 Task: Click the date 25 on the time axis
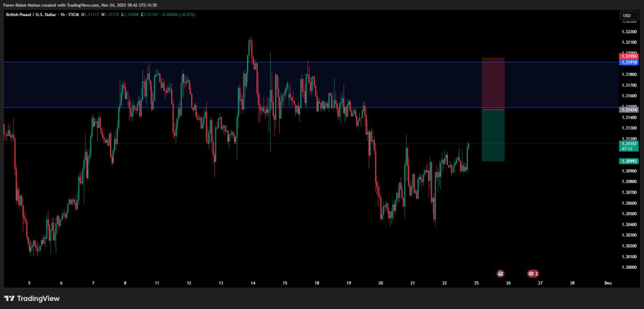tap(476, 283)
